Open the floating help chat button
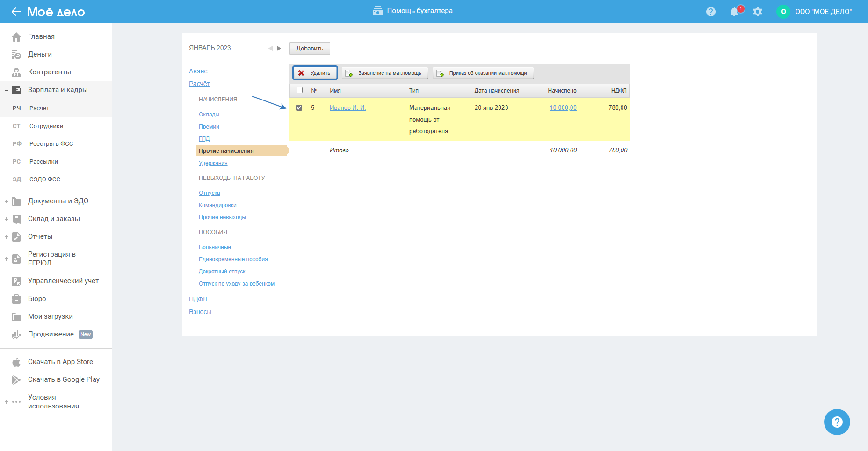 tap(837, 422)
